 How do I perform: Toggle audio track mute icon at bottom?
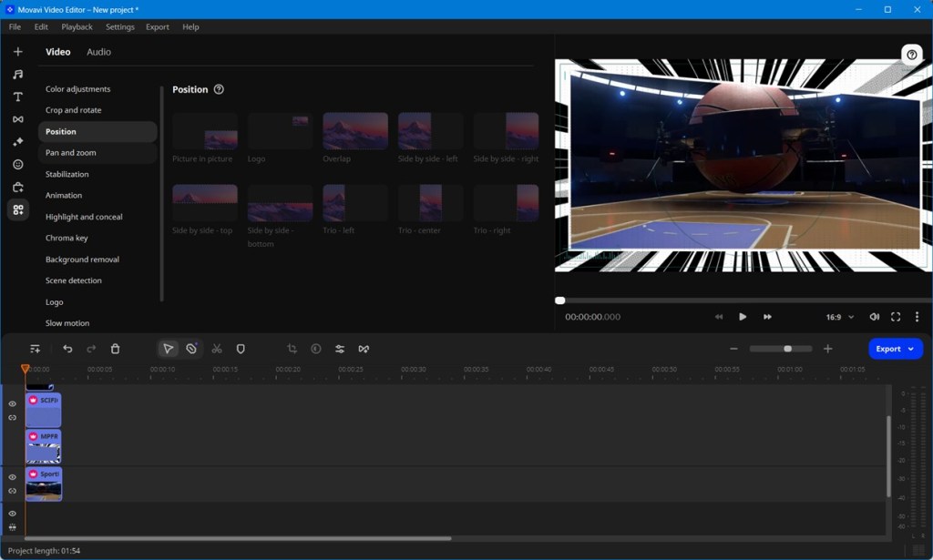tap(12, 527)
